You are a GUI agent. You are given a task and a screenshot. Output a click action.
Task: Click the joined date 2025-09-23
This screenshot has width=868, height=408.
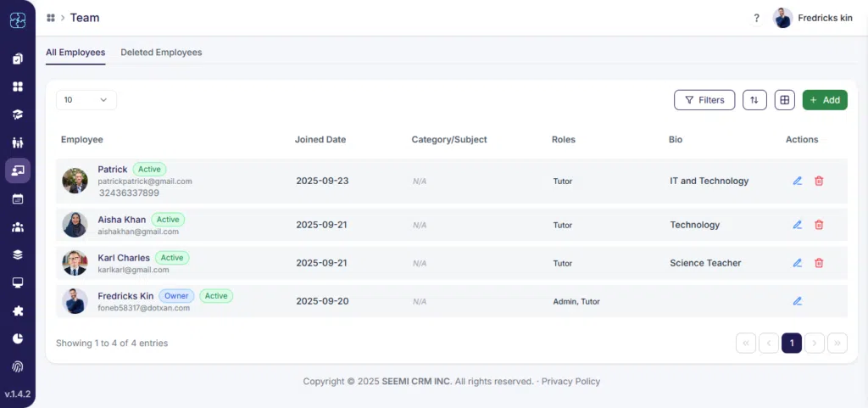[322, 181]
